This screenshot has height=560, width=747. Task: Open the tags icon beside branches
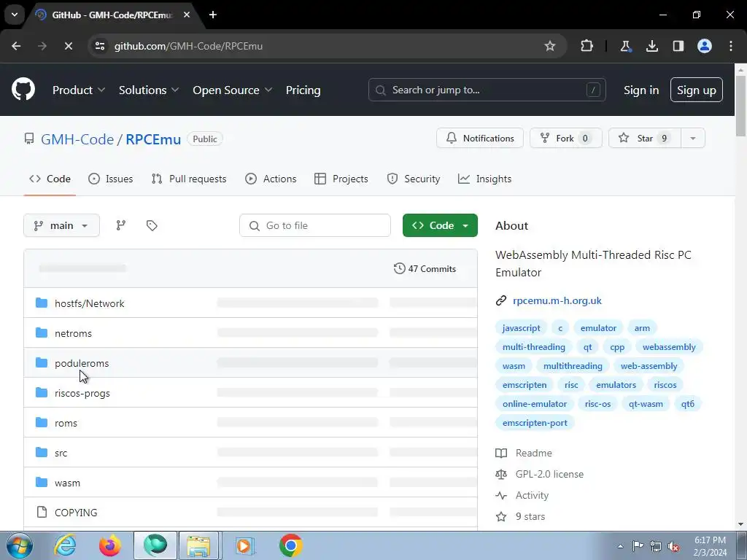(x=152, y=225)
